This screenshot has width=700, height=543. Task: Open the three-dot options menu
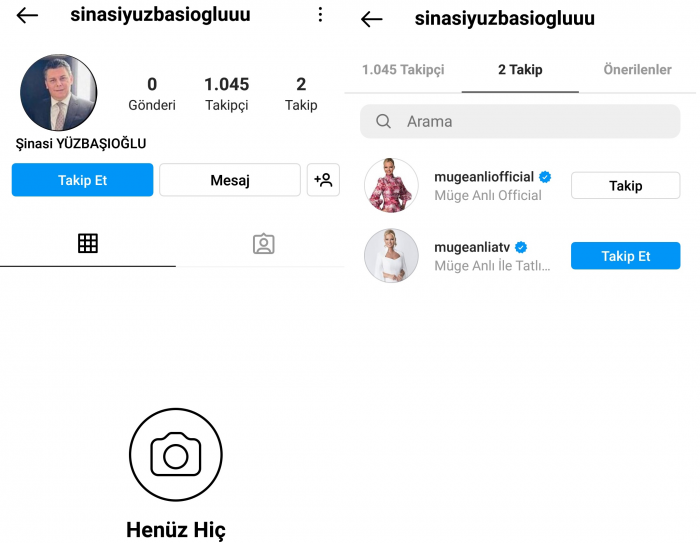coord(320,15)
